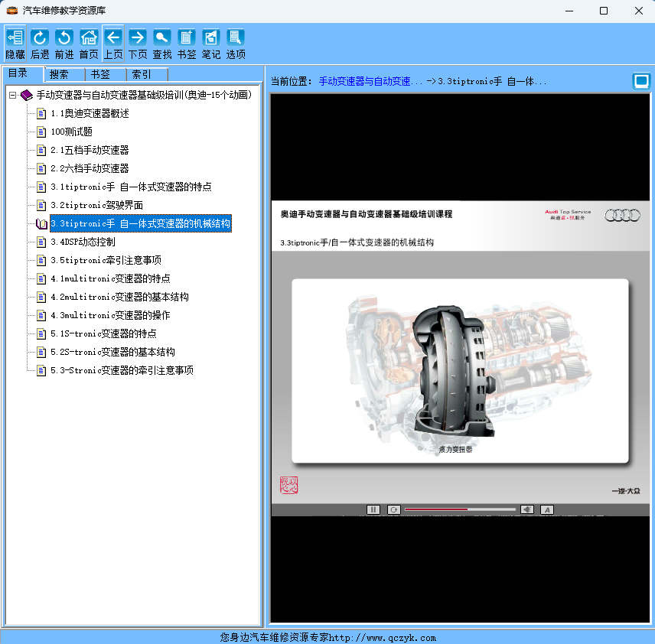655x644 pixels.
Task: Open 2.1五档手动变速器 topic
Action: point(90,151)
